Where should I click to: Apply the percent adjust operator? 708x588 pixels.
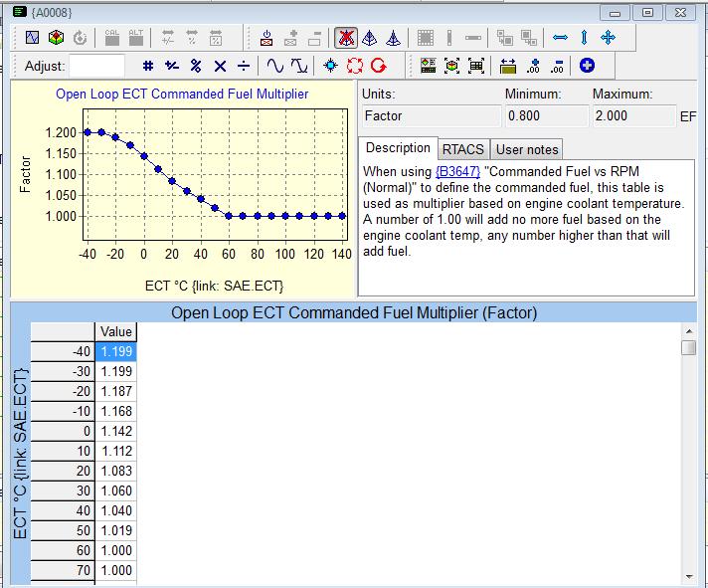196,66
